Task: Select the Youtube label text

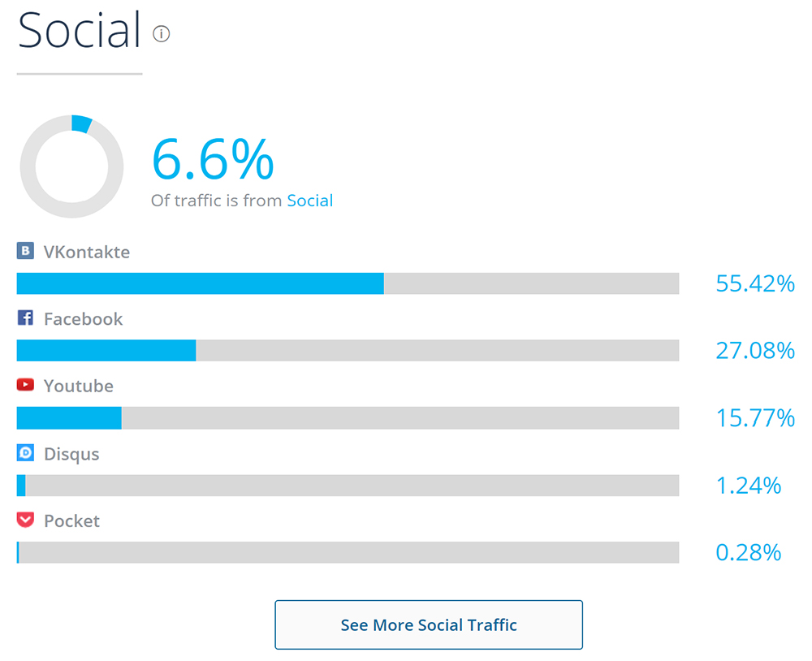Action: 77,386
